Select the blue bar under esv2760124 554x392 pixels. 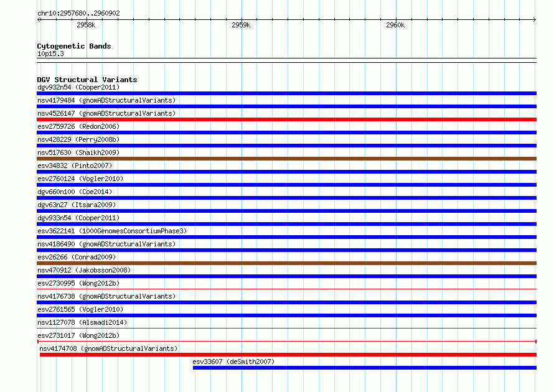coord(286,185)
